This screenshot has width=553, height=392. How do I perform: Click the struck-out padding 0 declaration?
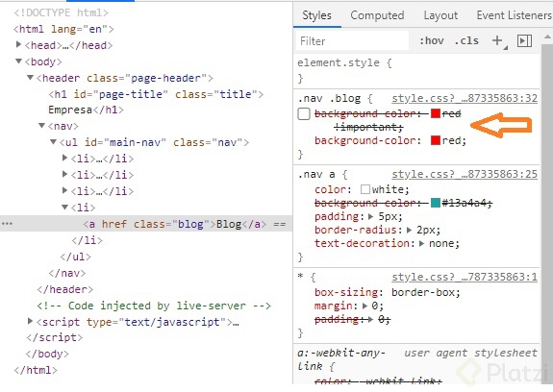352,319
